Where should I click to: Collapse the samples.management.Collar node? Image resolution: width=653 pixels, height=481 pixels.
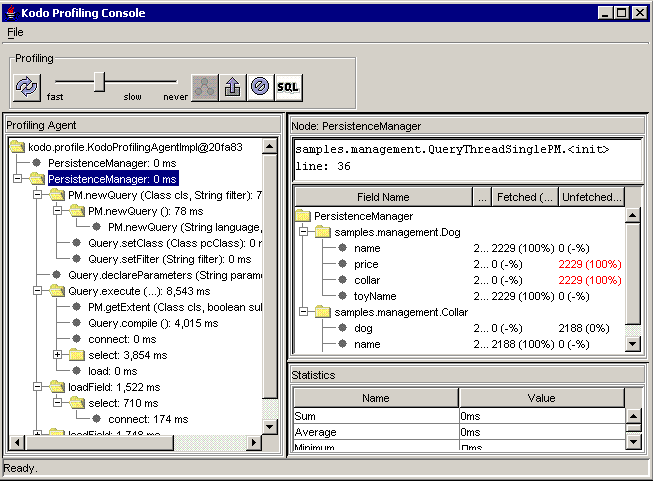pyautogui.click(x=304, y=312)
